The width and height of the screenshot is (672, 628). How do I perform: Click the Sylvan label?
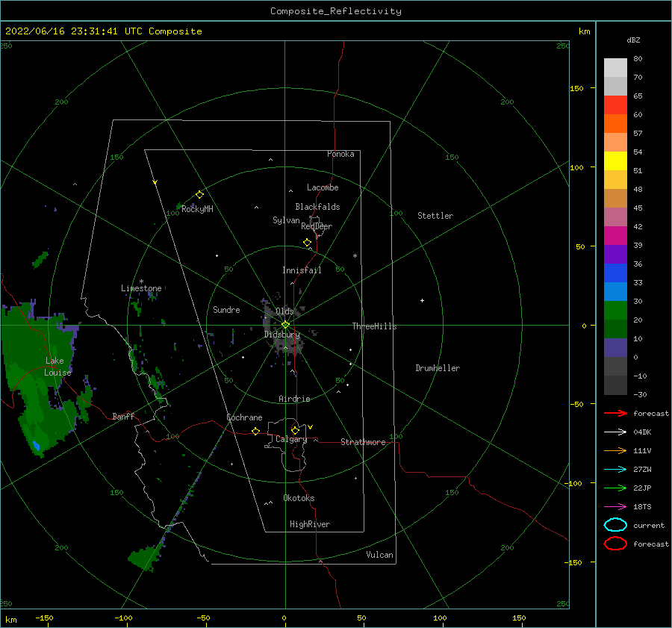(286, 220)
